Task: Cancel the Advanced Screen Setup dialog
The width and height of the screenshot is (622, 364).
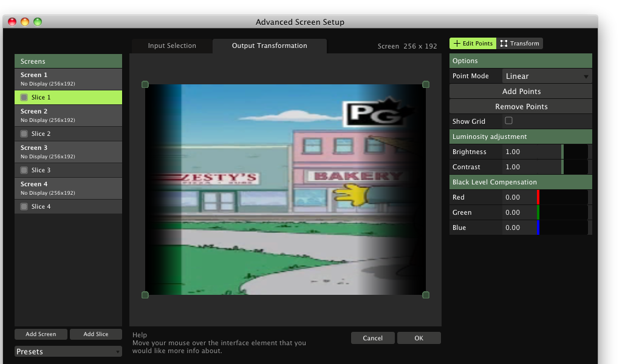Action: coord(372,339)
